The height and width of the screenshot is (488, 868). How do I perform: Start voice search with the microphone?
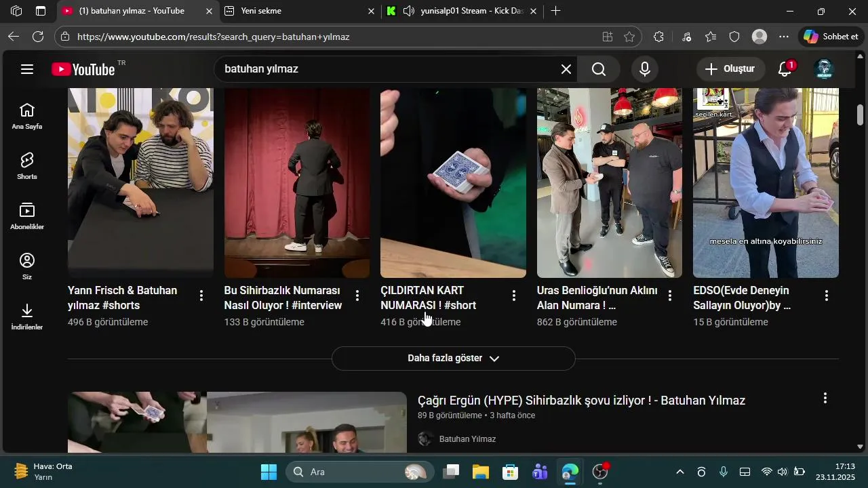tap(645, 69)
